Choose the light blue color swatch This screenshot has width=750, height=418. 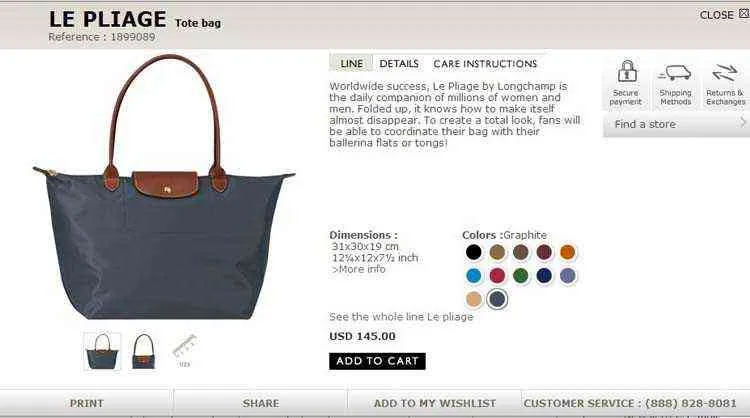474,275
